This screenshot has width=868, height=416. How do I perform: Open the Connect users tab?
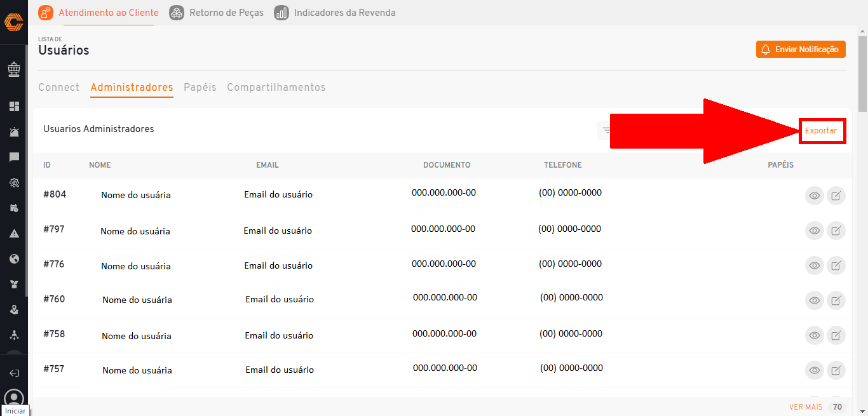click(x=58, y=88)
